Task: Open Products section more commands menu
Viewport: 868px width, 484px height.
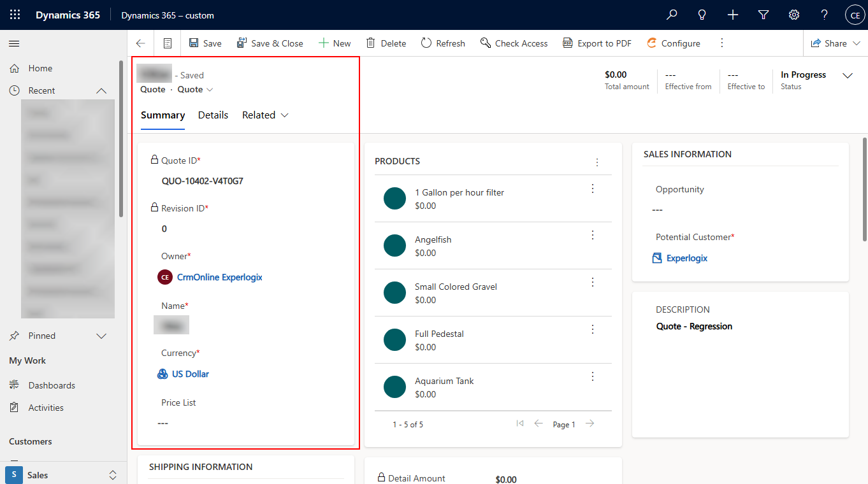Action: 597,162
